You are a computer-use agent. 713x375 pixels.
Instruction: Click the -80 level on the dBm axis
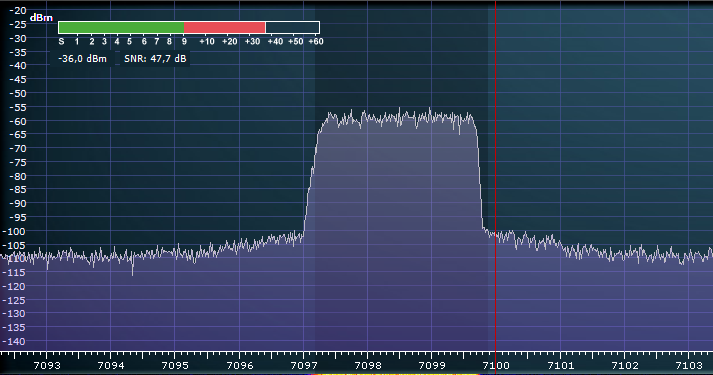pos(17,176)
